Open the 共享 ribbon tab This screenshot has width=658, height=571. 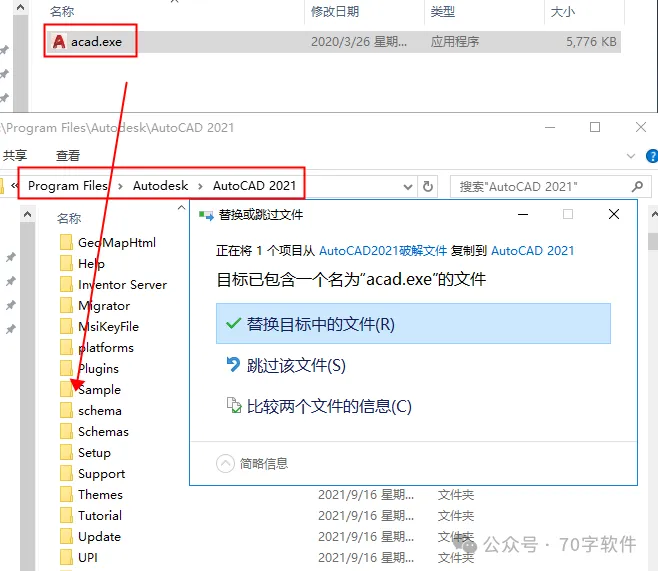click(x=15, y=156)
